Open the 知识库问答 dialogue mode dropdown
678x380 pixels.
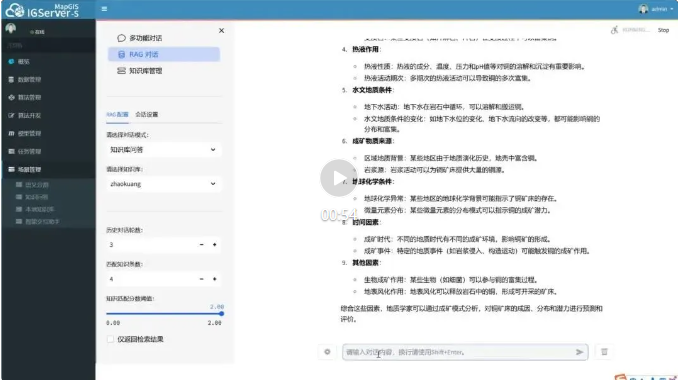click(x=163, y=150)
